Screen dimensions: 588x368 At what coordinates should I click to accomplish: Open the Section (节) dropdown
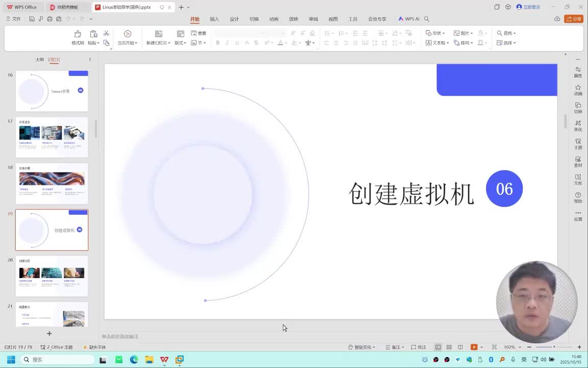[x=199, y=43]
